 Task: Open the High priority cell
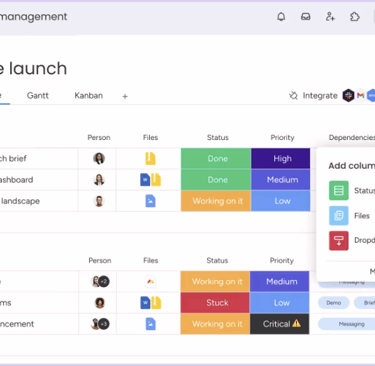(281, 159)
